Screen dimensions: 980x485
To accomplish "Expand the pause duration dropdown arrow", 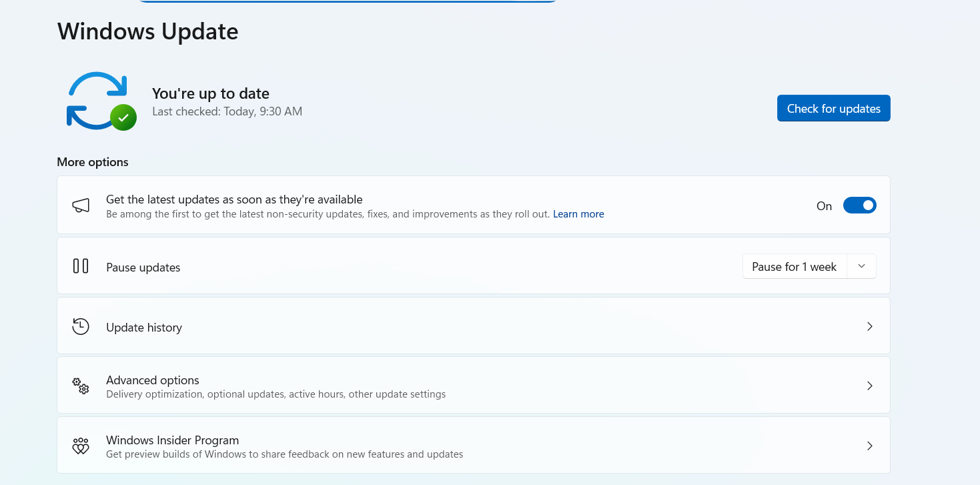I will (x=861, y=266).
